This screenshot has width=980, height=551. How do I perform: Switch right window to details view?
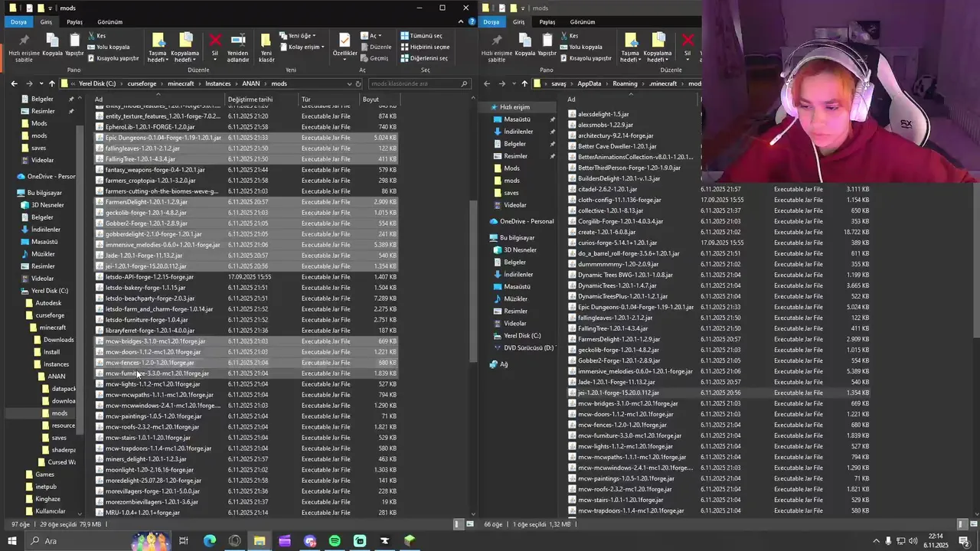(962, 524)
